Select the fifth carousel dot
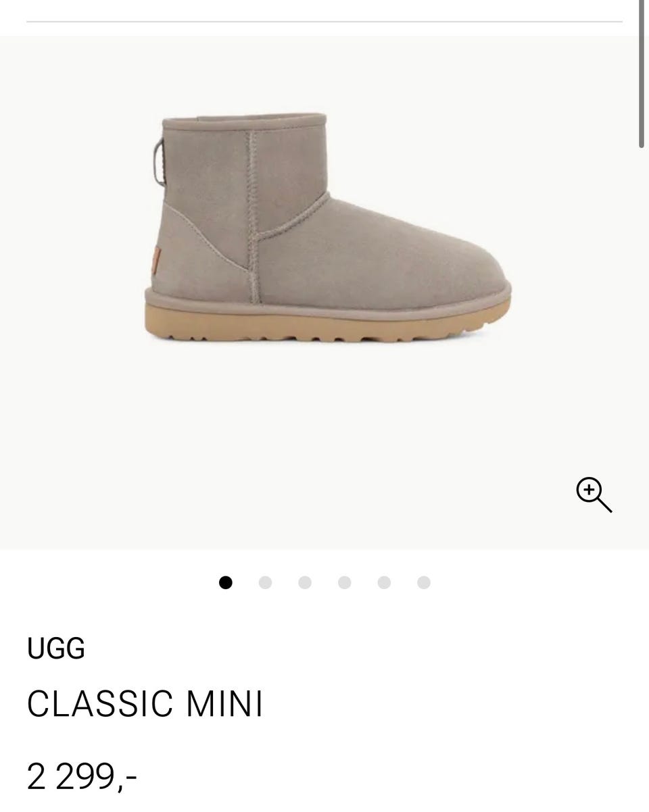 (384, 582)
